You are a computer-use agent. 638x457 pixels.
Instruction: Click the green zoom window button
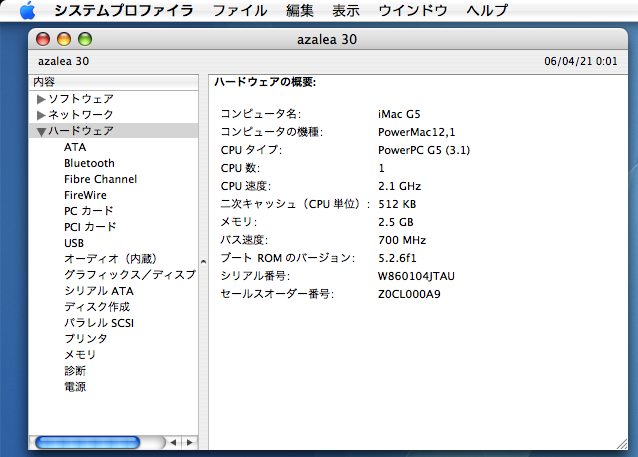click(85, 39)
